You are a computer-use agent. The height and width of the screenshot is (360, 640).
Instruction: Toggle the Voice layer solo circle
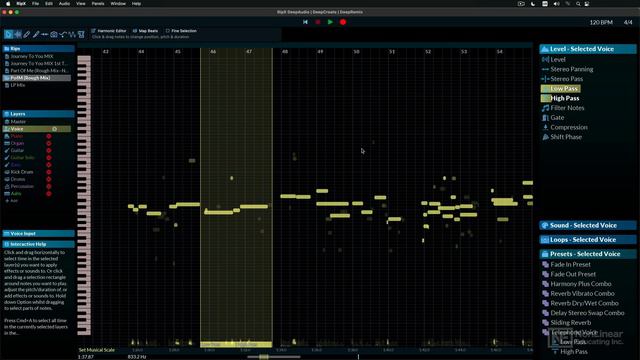point(54,129)
